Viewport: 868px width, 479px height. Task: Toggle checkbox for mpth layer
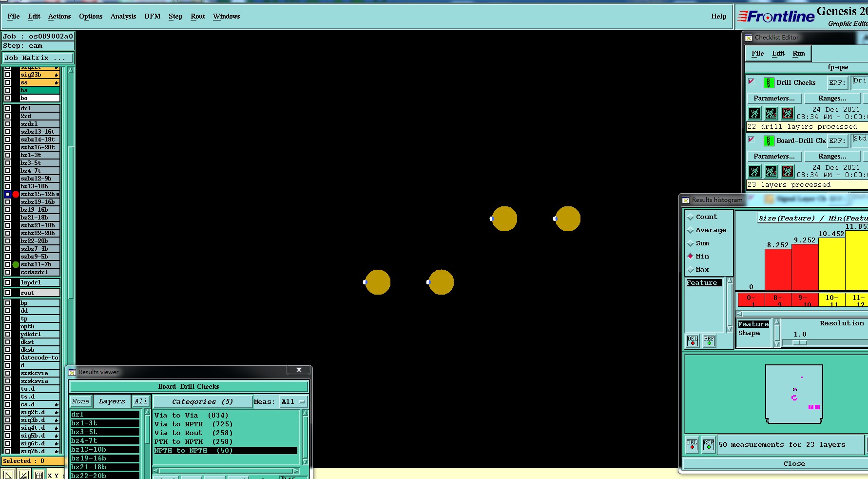pyautogui.click(x=8, y=326)
